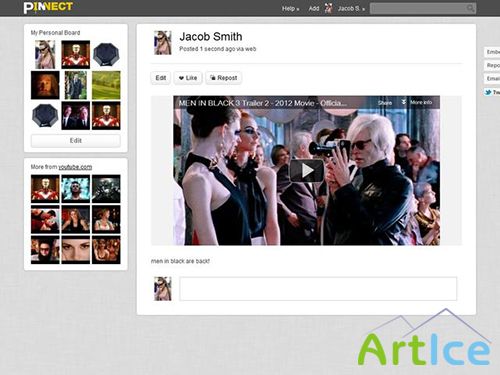Click the Add menu item
500x375 pixels.
(314, 9)
